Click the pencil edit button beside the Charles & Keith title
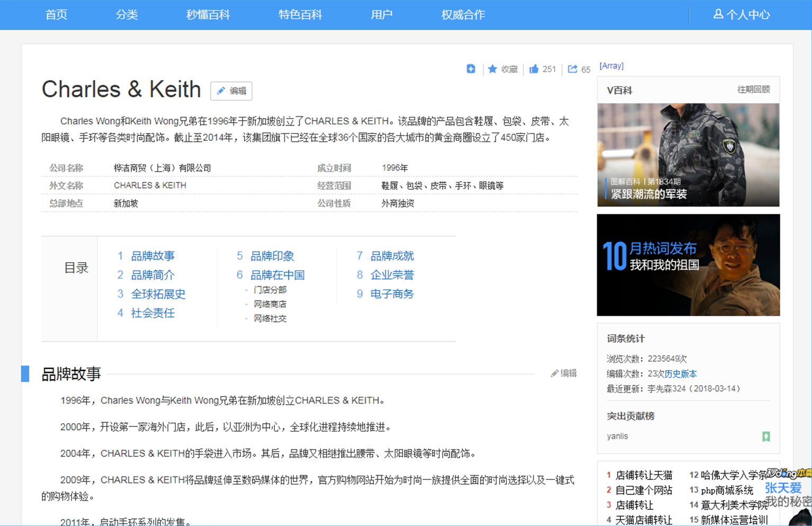This screenshot has height=526, width=812. click(231, 91)
